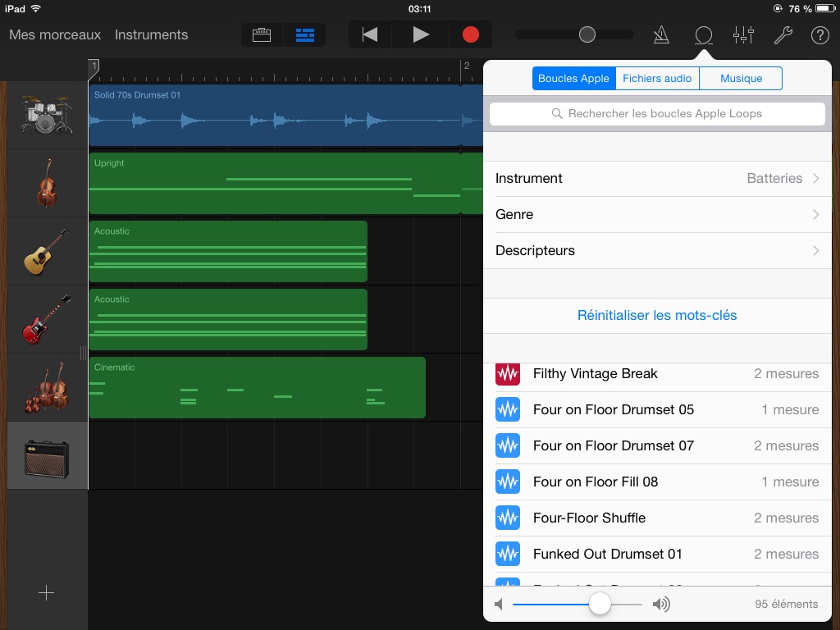This screenshot has height=630, width=840.
Task: Select the red electric guitar track icon
Action: 47,319
